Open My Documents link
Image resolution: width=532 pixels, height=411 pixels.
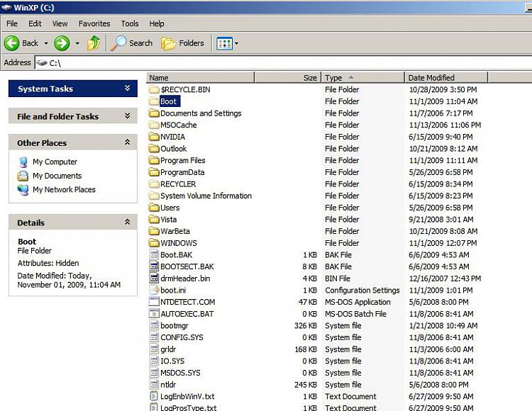(57, 176)
